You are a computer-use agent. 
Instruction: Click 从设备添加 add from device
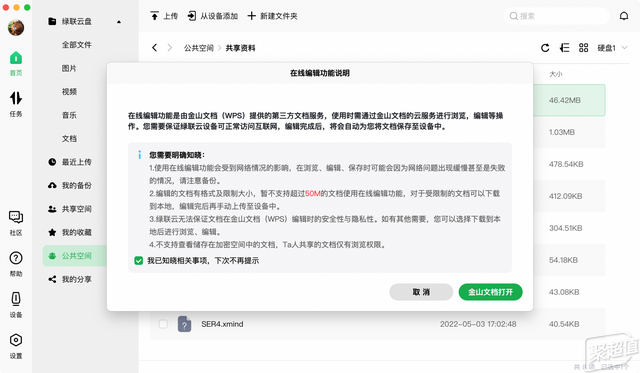tap(213, 16)
